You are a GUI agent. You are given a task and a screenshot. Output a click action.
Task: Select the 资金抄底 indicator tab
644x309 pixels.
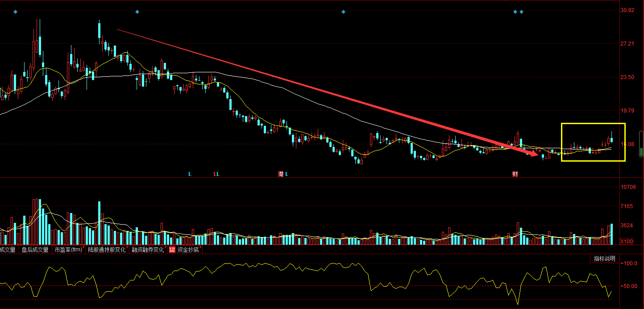click(188, 250)
